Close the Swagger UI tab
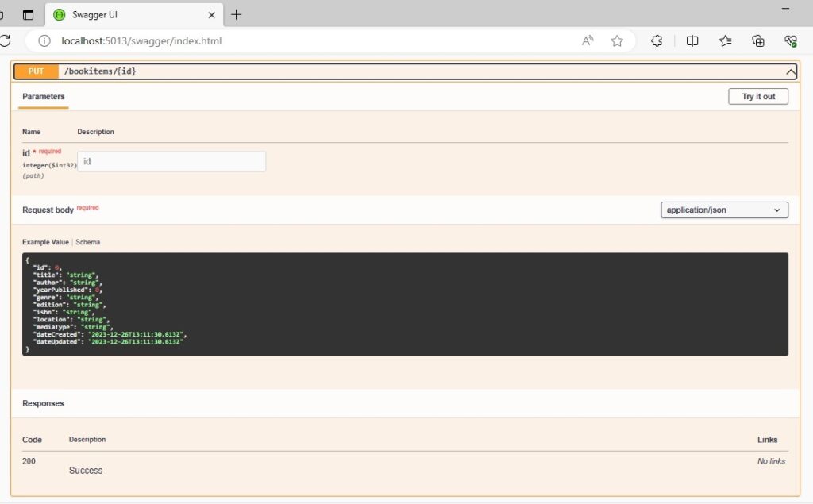813x504 pixels. (x=211, y=15)
